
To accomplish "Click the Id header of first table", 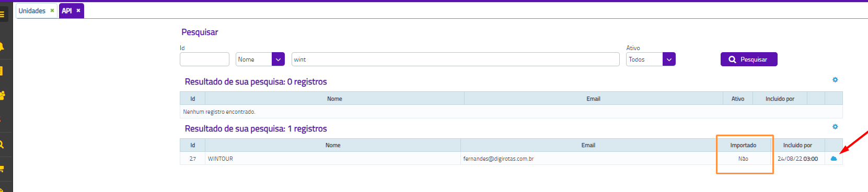I will point(193,99).
